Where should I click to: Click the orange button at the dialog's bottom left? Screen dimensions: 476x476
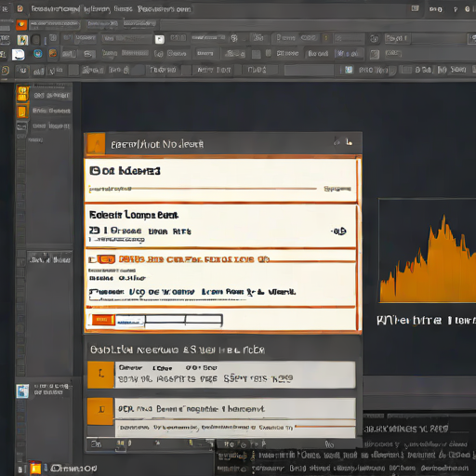(103, 320)
